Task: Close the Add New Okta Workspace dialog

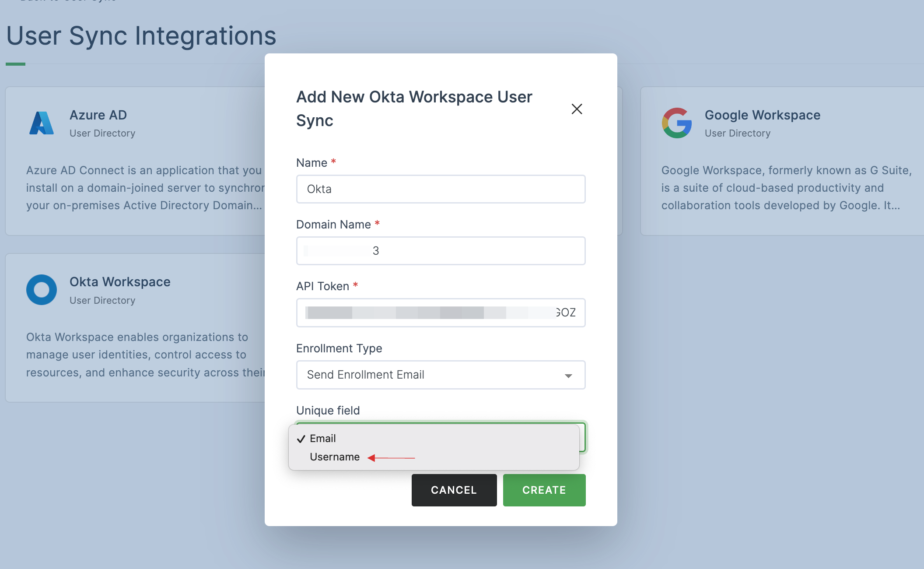Action: point(577,109)
